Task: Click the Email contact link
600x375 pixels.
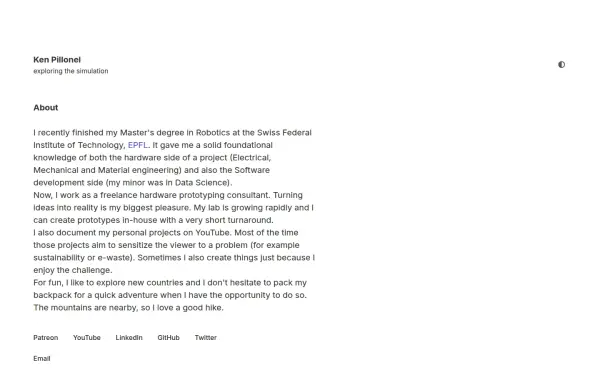Action: point(42,359)
